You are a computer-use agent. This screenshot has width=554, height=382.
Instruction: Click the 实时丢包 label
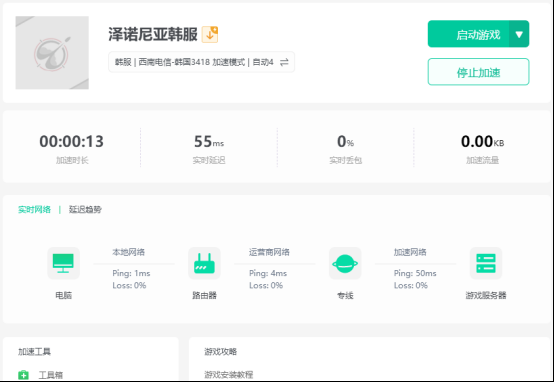tap(346, 160)
